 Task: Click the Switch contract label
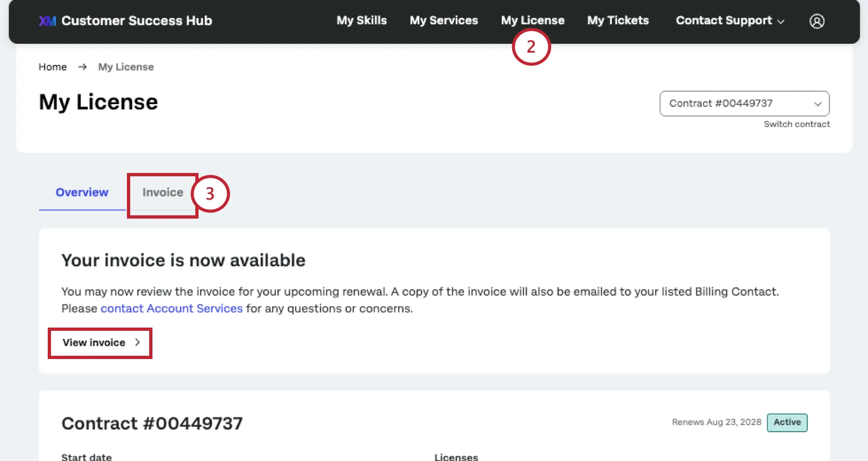pos(797,124)
